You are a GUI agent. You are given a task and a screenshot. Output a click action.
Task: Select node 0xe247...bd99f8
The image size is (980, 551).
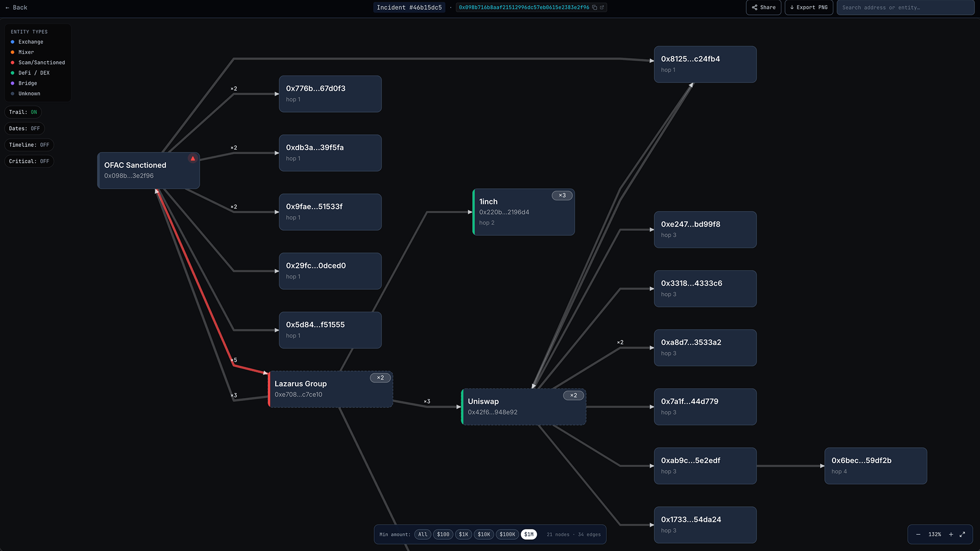[x=705, y=230]
